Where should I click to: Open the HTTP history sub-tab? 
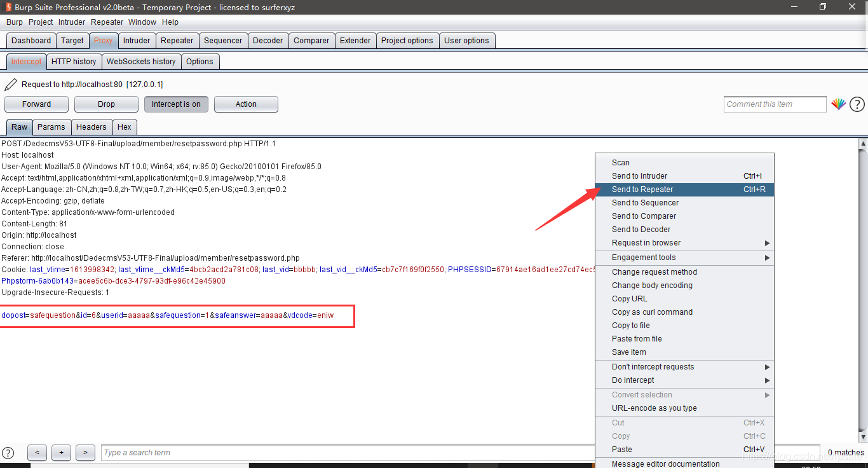click(74, 62)
